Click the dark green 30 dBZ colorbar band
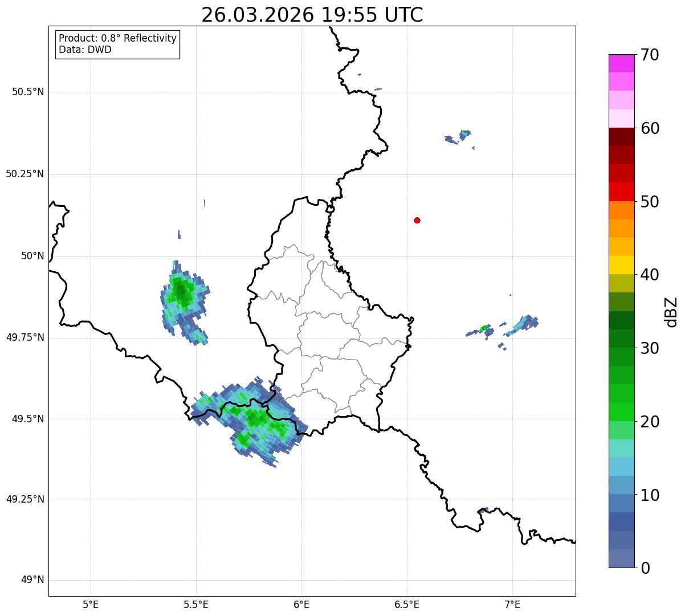 click(x=621, y=338)
